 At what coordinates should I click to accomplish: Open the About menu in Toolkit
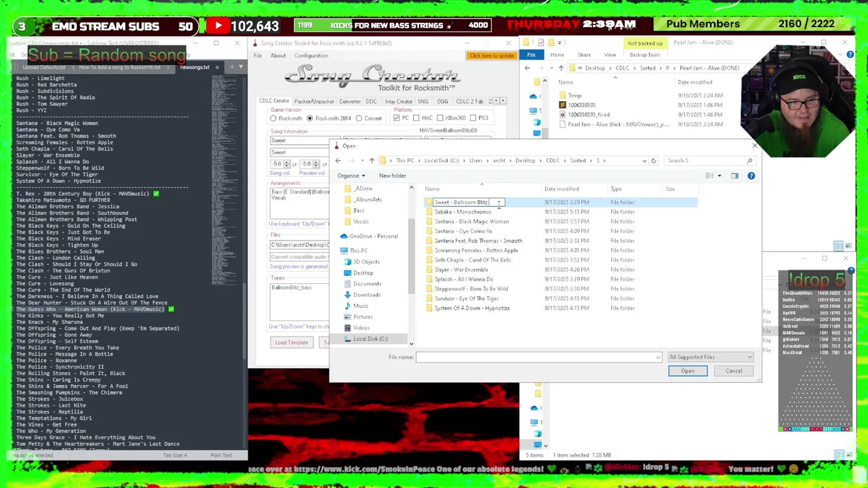pyautogui.click(x=278, y=56)
